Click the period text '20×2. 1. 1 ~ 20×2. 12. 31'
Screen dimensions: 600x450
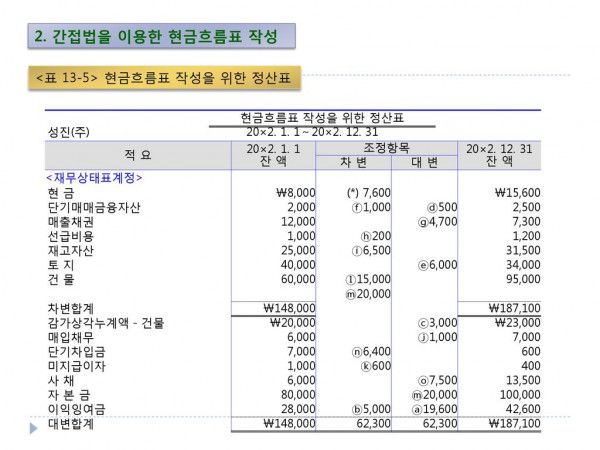pyautogui.click(x=312, y=132)
